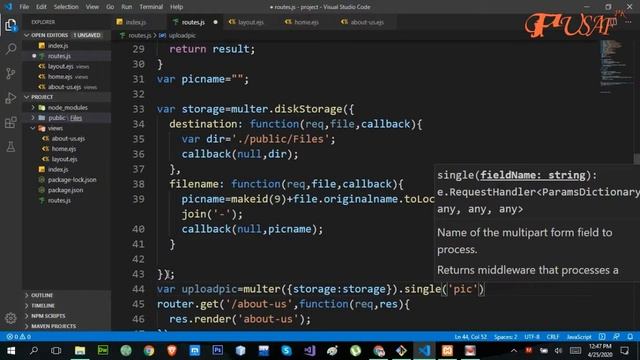
Task: Change the JavaScript language mode
Action: pyautogui.click(x=579, y=337)
